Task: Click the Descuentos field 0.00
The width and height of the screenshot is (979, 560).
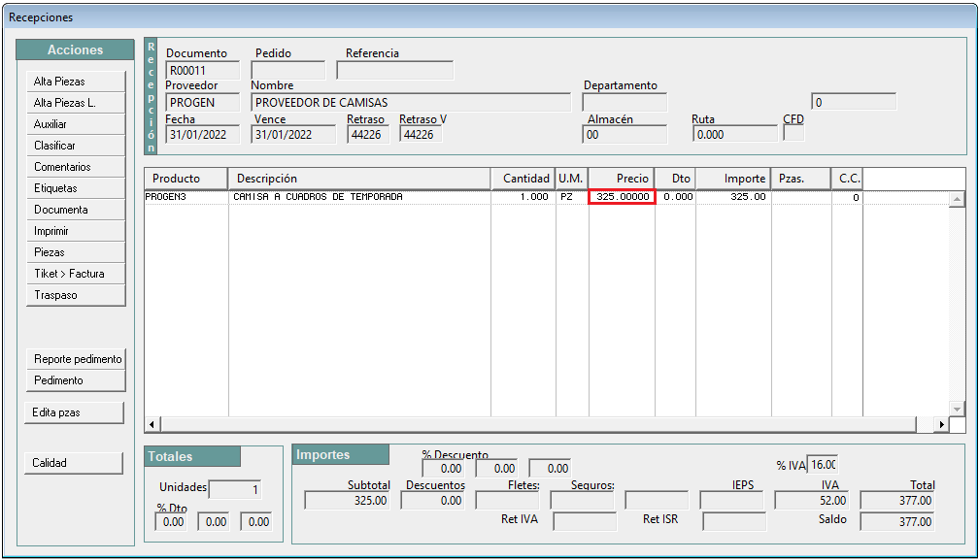Action: pyautogui.click(x=433, y=500)
